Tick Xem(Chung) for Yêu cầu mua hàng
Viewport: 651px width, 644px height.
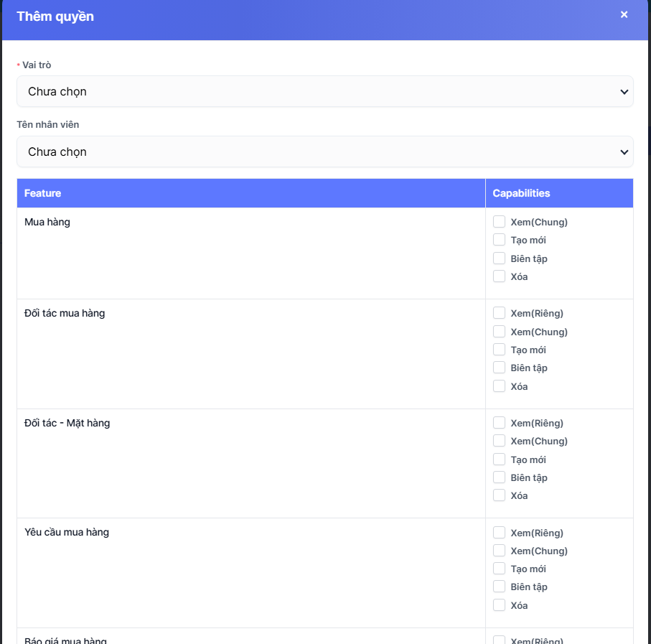click(x=500, y=551)
